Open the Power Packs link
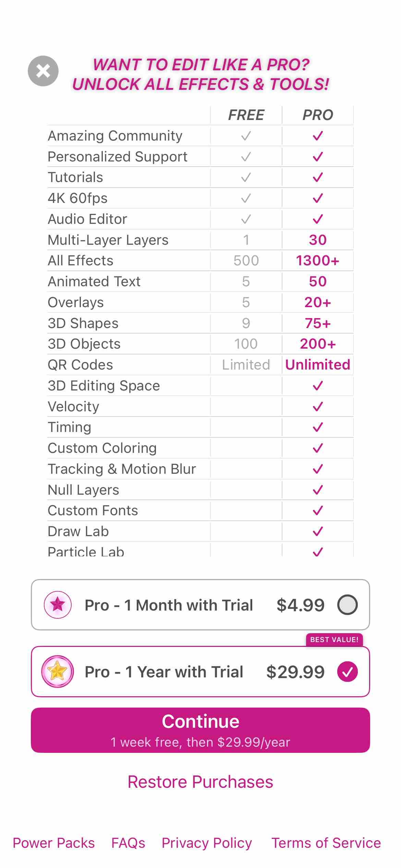 click(54, 843)
